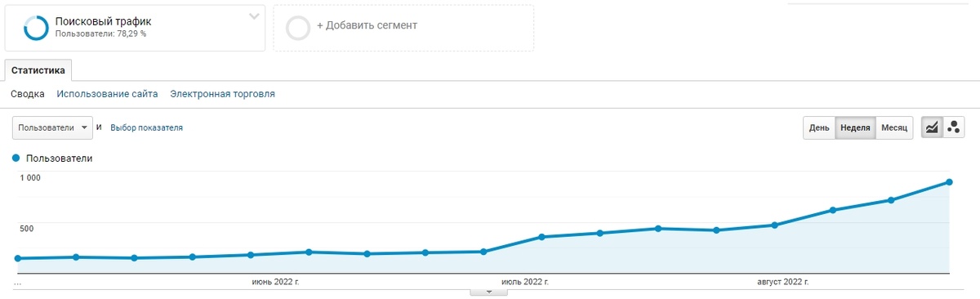
Task: Set chart granularity to День
Action: pyautogui.click(x=819, y=128)
